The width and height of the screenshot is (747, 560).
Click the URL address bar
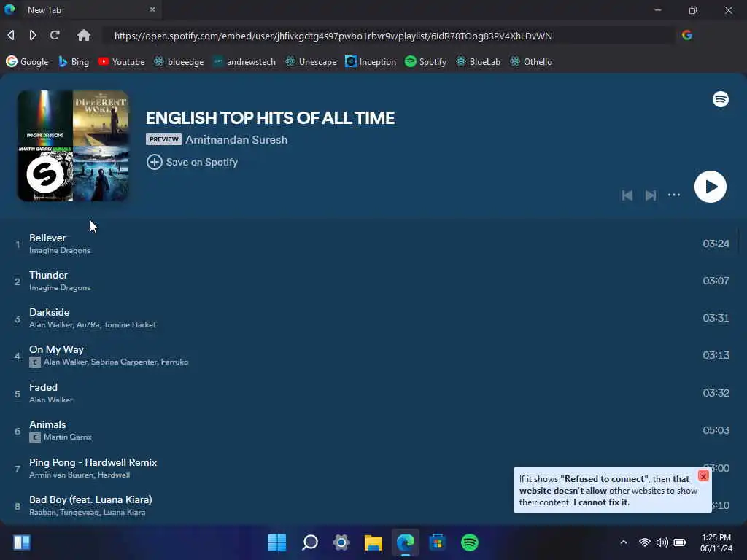pos(388,36)
